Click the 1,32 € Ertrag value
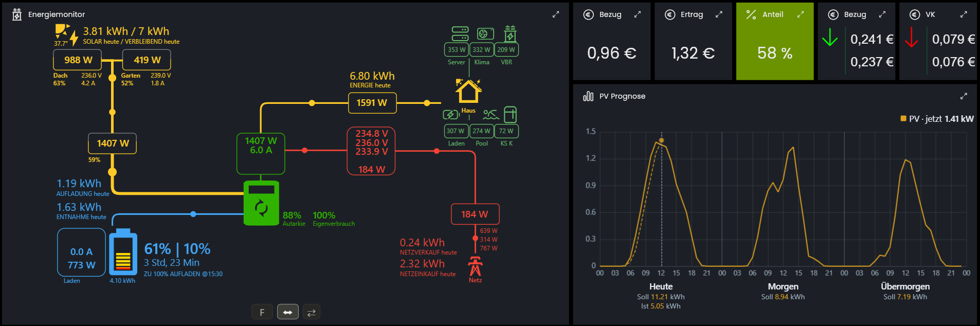This screenshot has height=326, width=980. [693, 53]
